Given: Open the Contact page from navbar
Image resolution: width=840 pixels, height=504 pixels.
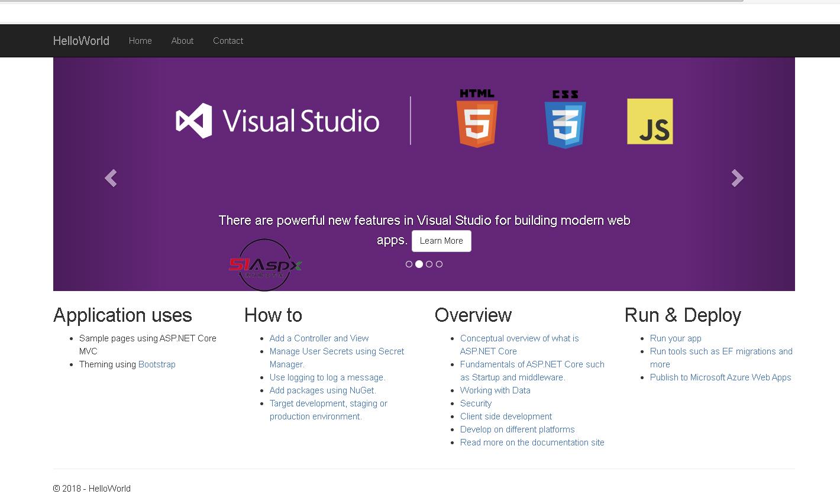Looking at the screenshot, I should tap(228, 41).
